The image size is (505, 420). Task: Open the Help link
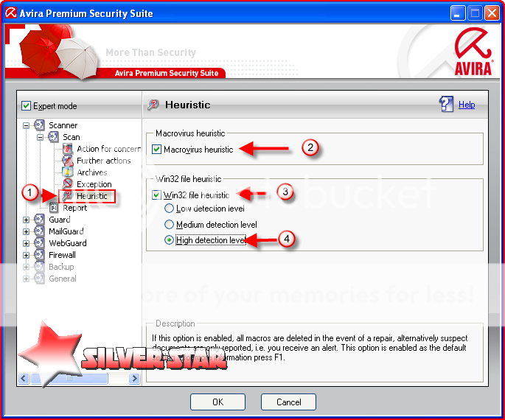467,105
